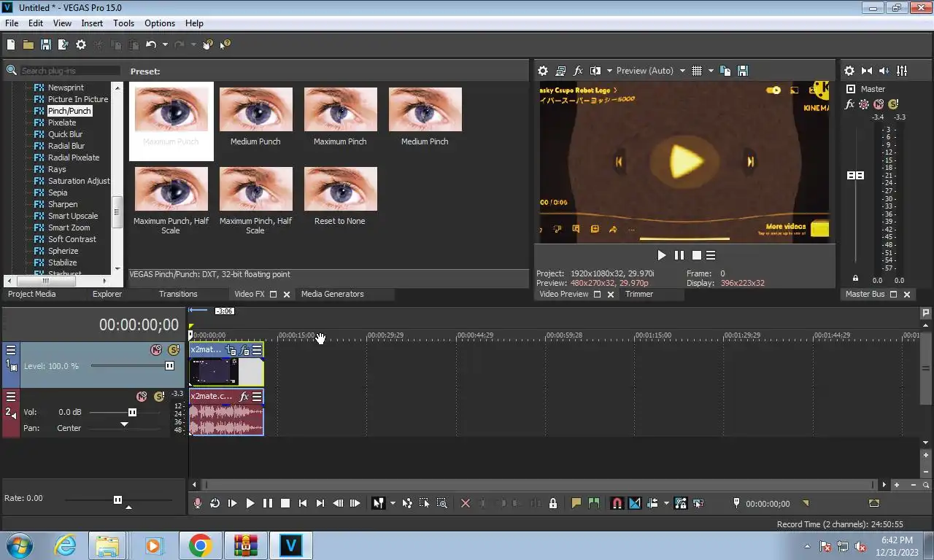
Task: Open the Split Screen View dropdown arrow
Action: (x=609, y=71)
